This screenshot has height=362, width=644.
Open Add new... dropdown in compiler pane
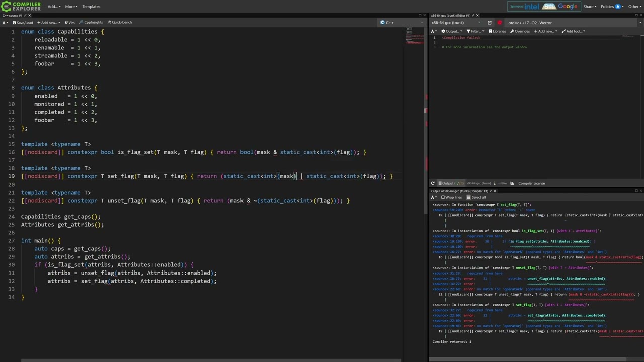coord(546,31)
